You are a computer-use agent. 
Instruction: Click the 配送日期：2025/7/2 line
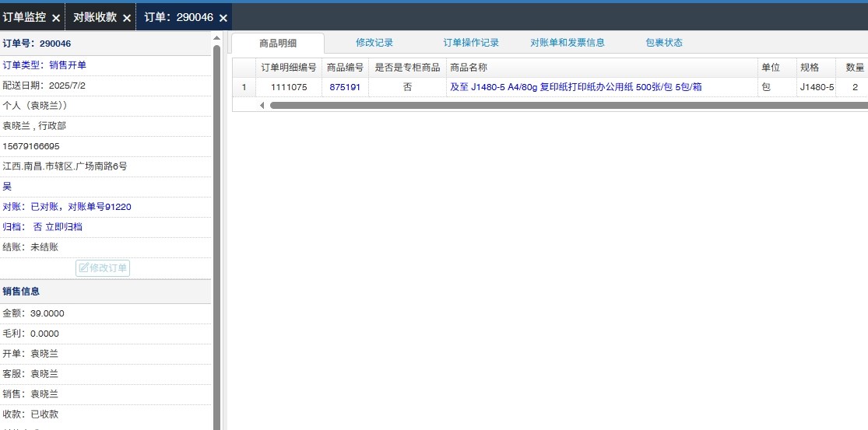(x=106, y=86)
